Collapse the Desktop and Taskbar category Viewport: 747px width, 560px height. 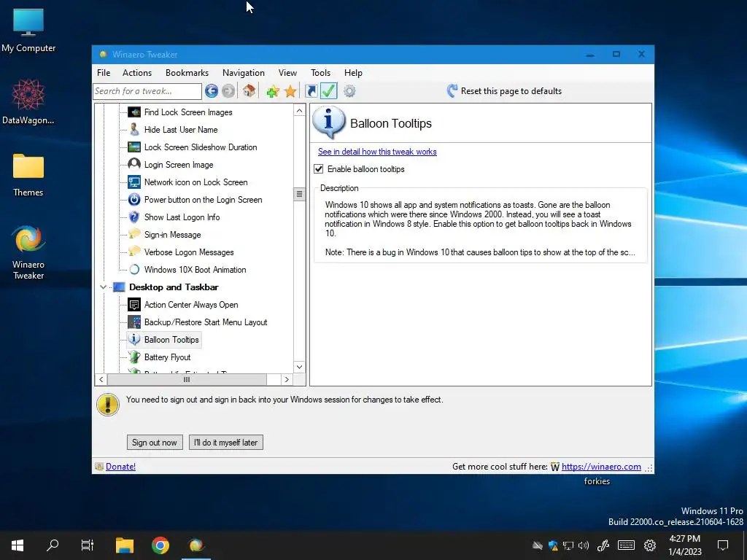coord(103,287)
